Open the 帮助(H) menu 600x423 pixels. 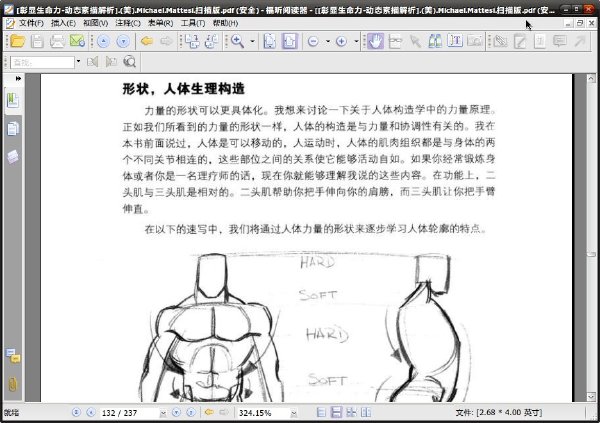pyautogui.click(x=225, y=23)
